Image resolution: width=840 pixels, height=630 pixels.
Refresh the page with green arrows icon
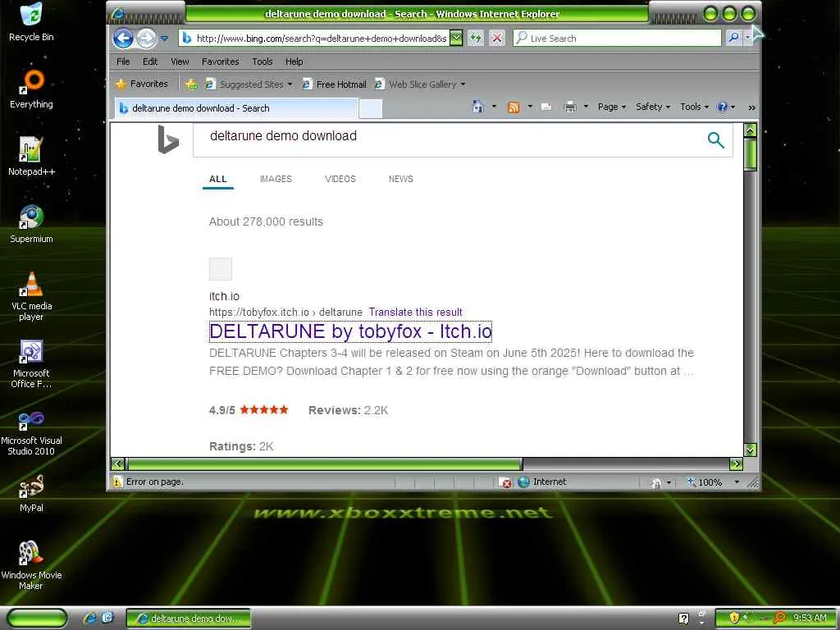point(476,38)
